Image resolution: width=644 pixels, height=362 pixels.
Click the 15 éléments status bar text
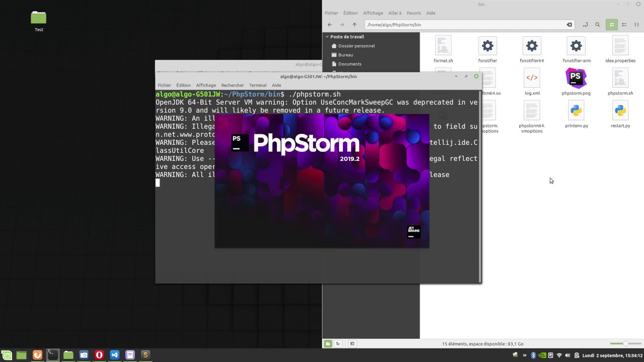pos(482,344)
